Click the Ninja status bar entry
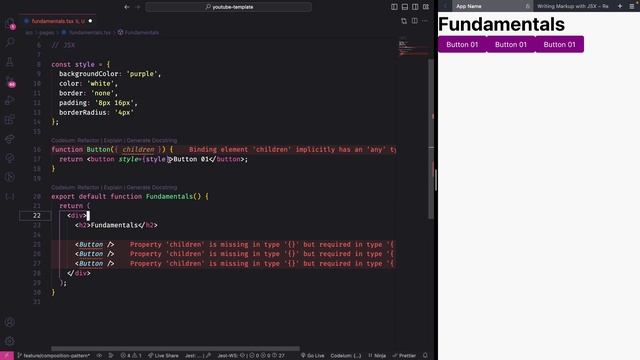Viewport: 640px width, 360px height. 377,356
